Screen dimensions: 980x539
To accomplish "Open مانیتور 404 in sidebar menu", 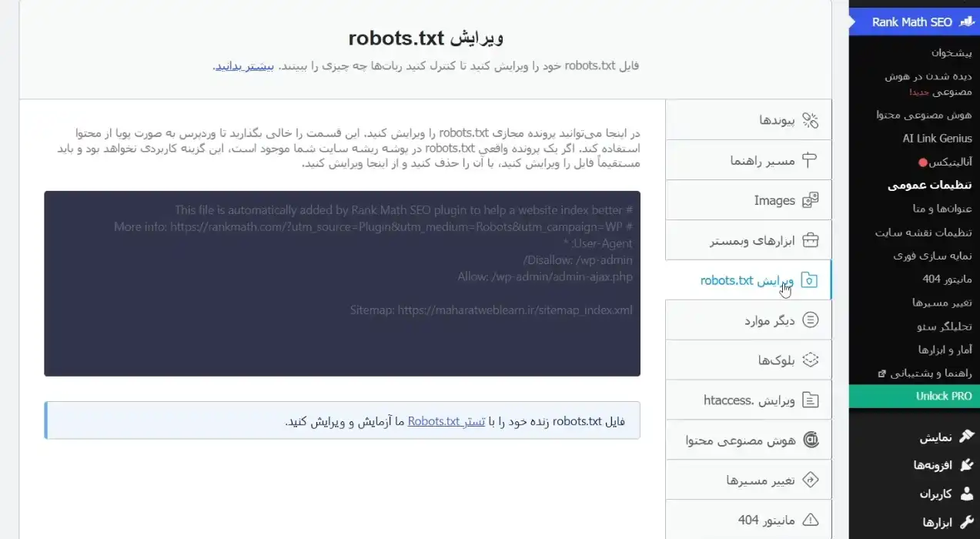I will (948, 279).
